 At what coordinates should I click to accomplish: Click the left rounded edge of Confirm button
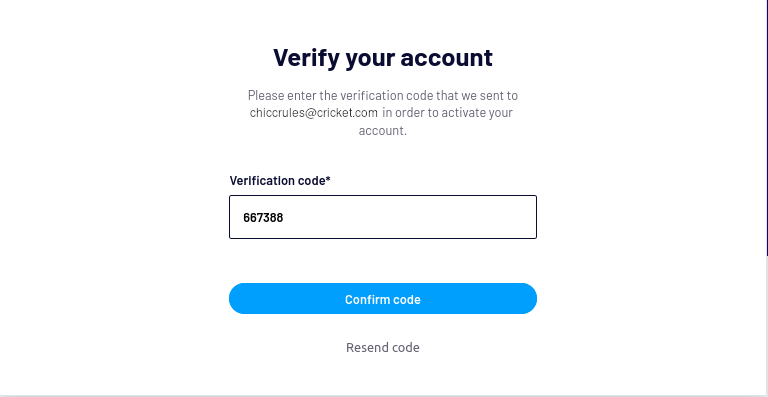[x=238, y=299]
